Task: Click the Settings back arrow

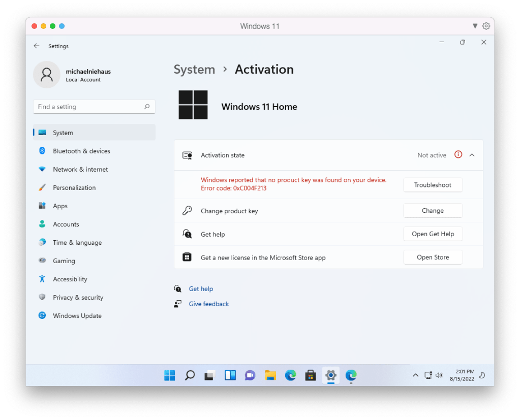Action: (x=36, y=46)
